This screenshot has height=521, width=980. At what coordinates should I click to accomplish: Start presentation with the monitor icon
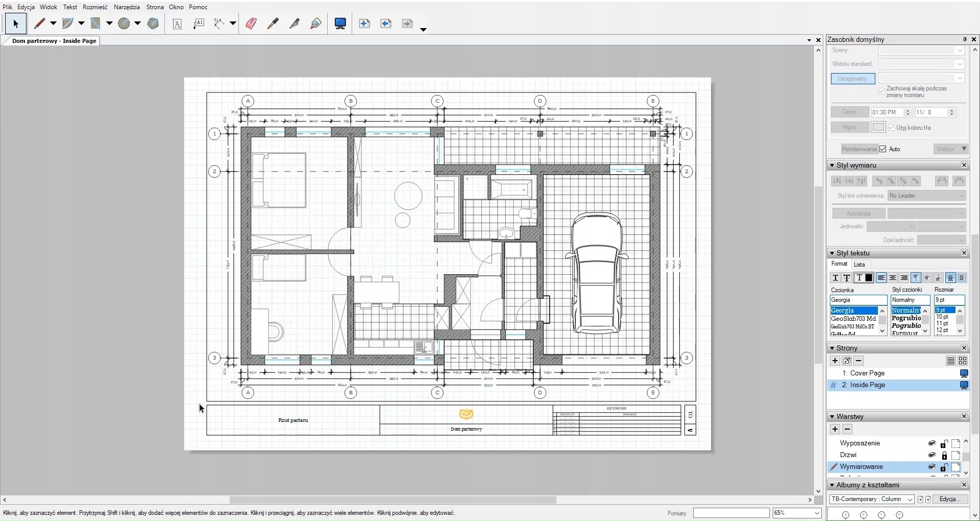340,23
